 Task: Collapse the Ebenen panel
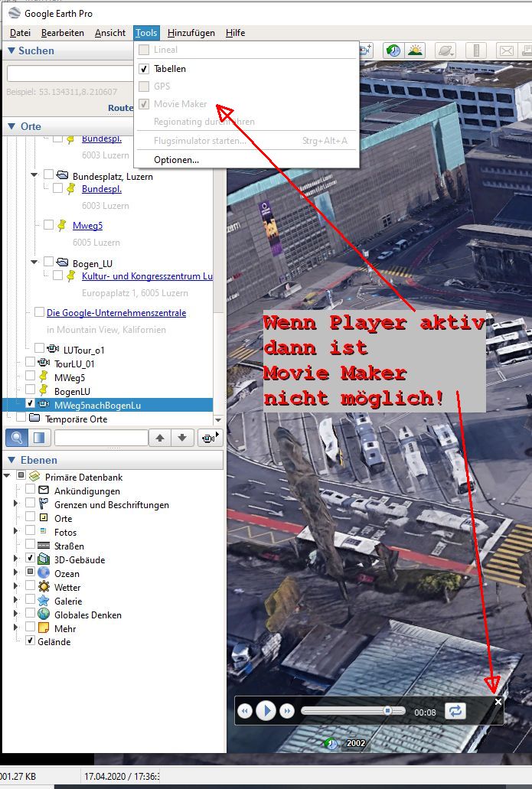click(11, 460)
